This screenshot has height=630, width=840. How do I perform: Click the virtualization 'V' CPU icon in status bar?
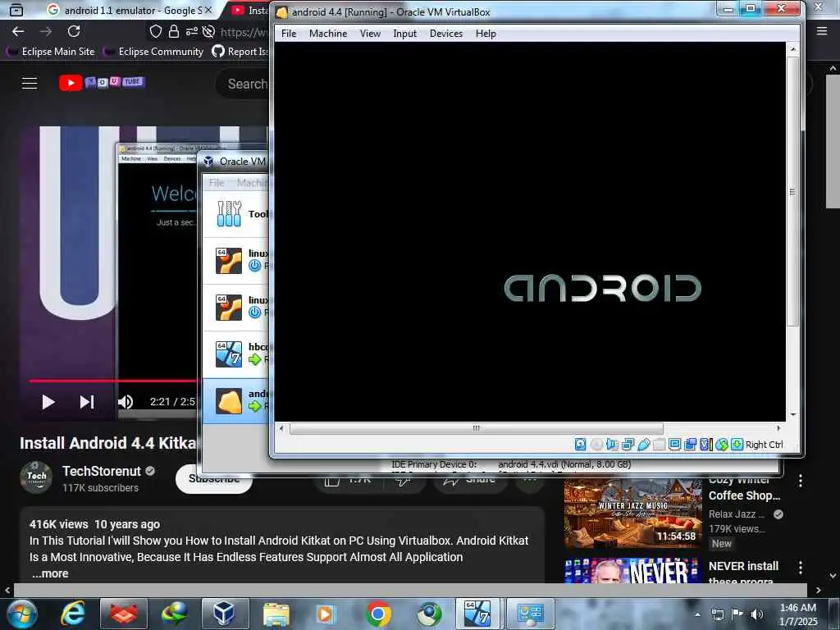point(706,444)
